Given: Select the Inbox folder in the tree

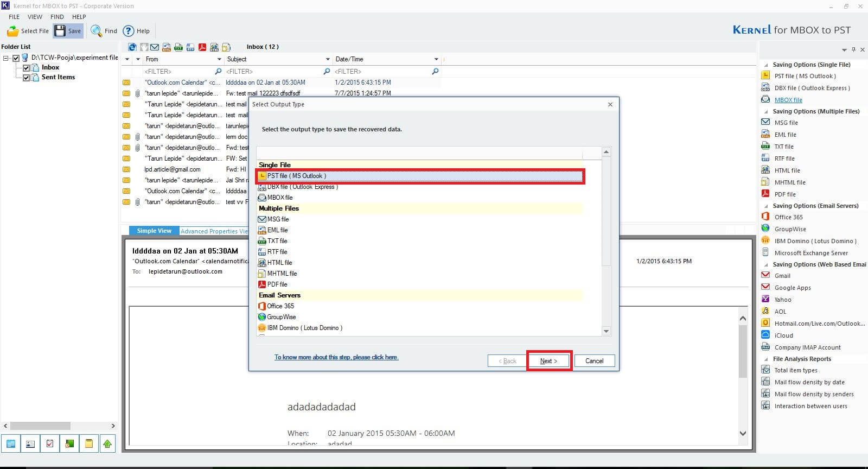Looking at the screenshot, I should 50,67.
